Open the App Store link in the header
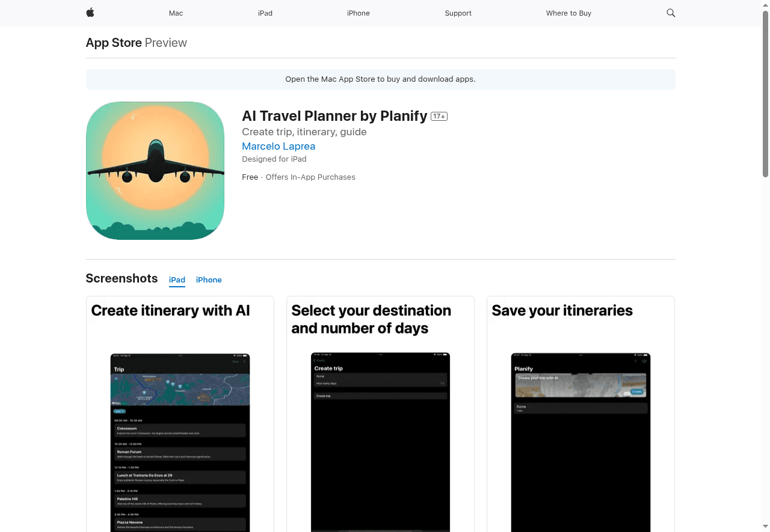 click(x=114, y=43)
